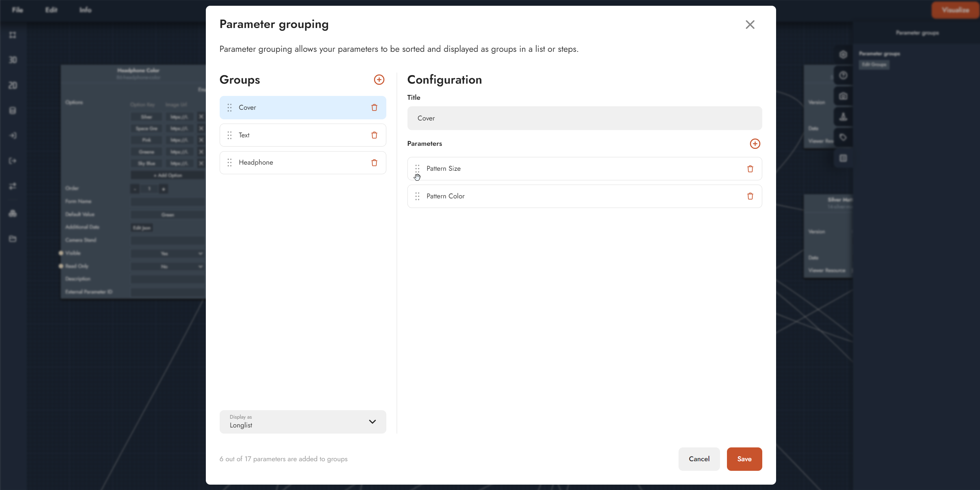Remove the Pattern Color parameter

pyautogui.click(x=750, y=196)
